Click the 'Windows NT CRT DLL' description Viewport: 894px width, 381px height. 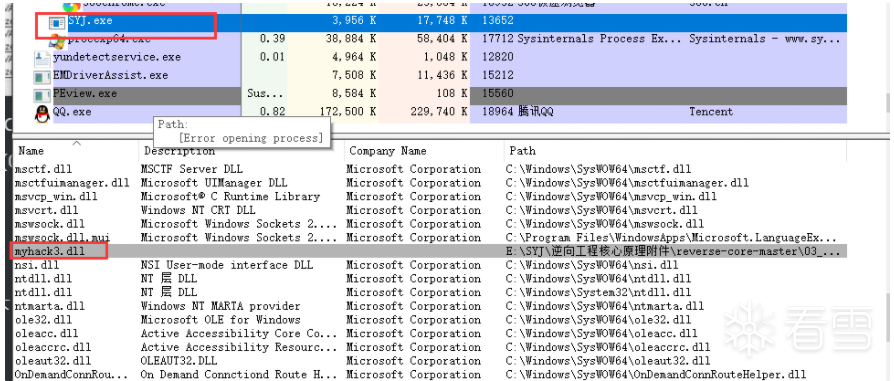tap(198, 210)
